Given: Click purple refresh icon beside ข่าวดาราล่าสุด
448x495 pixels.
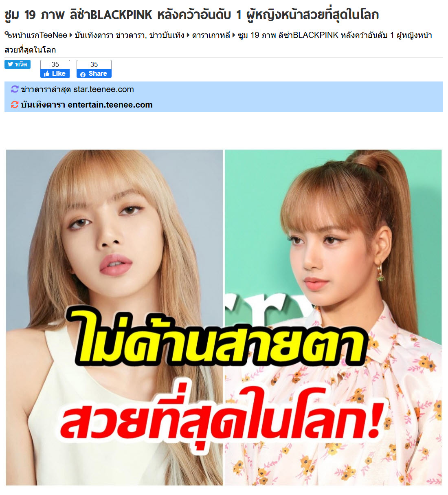Looking at the screenshot, I should pyautogui.click(x=15, y=89).
